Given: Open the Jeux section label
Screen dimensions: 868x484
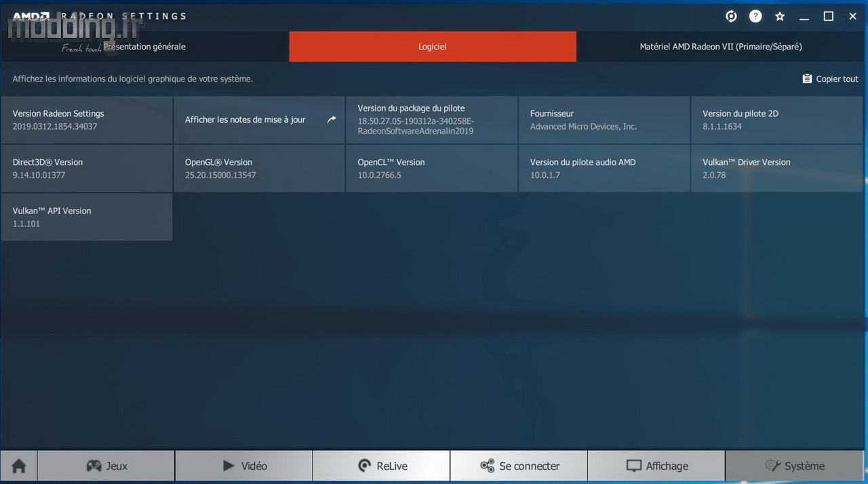Looking at the screenshot, I should [x=117, y=466].
